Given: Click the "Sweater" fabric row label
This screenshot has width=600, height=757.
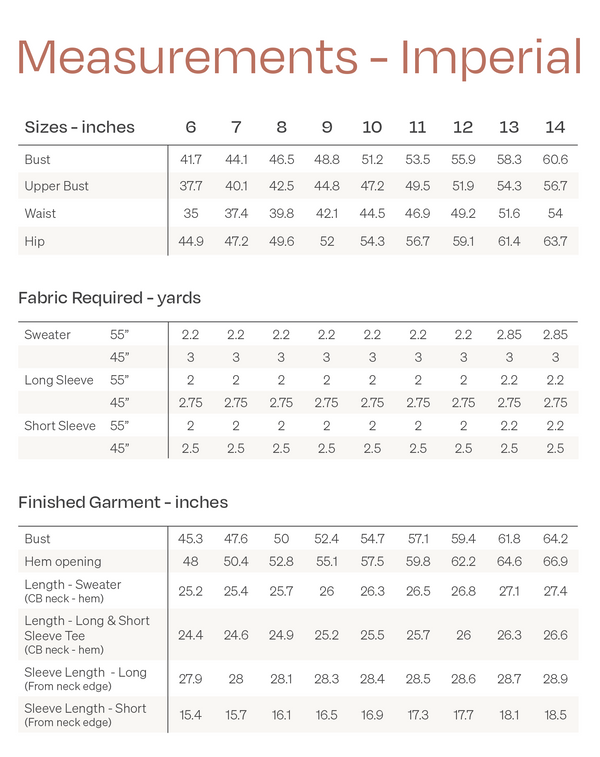Looking at the screenshot, I should [47, 335].
